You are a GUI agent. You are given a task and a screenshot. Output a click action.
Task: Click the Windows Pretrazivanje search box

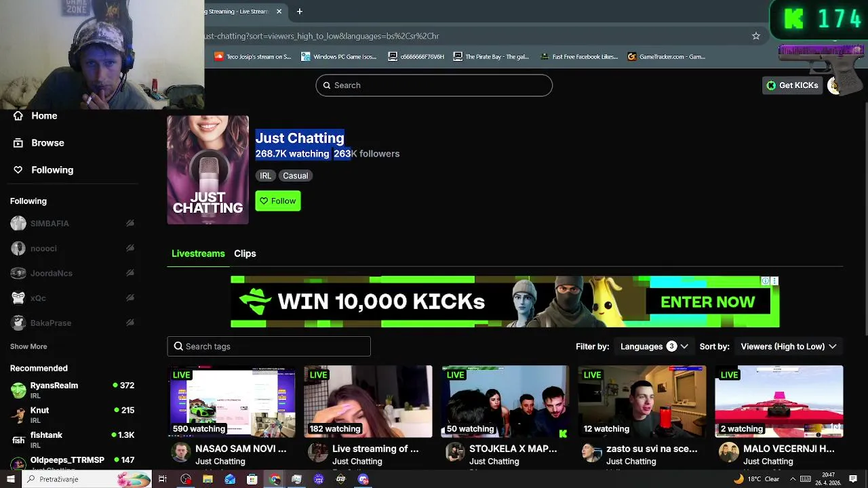click(87, 479)
